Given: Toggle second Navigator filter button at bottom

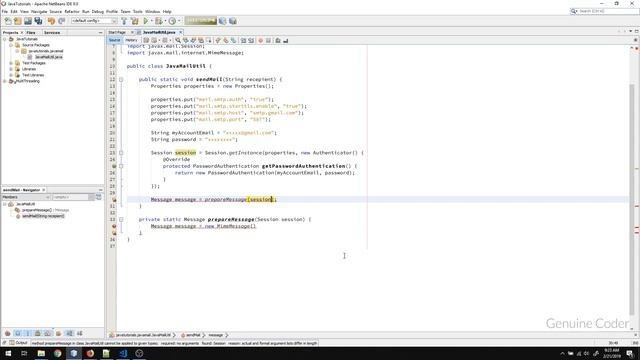Looking at the screenshot, I should coord(18,333).
